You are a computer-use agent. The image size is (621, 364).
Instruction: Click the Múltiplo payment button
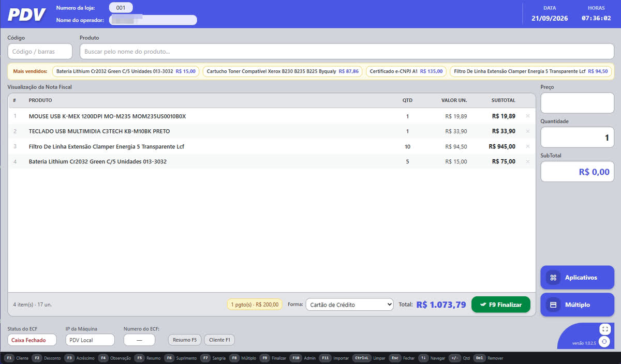click(x=577, y=305)
